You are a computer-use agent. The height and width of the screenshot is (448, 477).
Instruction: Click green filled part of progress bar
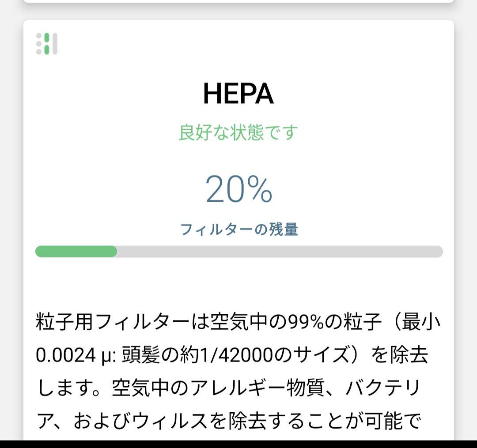pyautogui.click(x=76, y=252)
